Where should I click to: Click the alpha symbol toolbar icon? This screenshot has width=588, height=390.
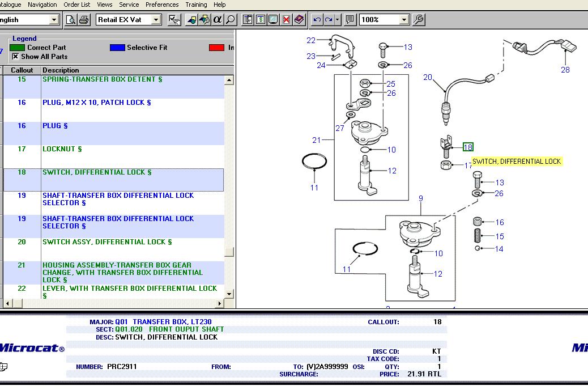point(218,20)
